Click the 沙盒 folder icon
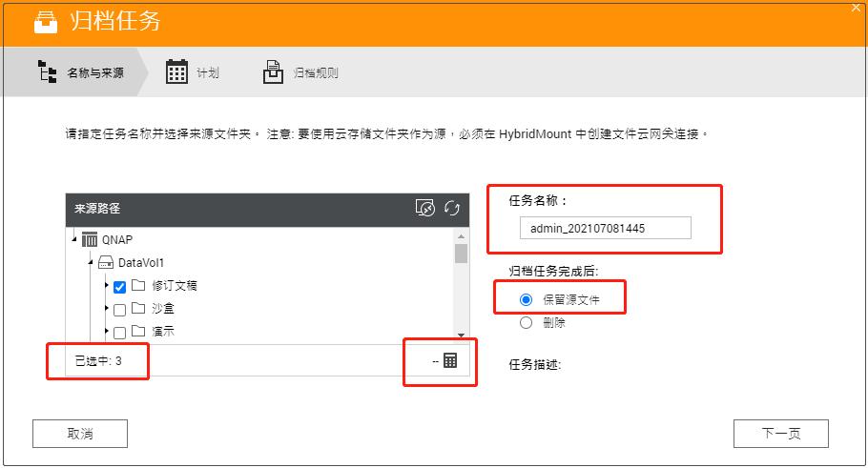The width and height of the screenshot is (868, 468). click(138, 308)
